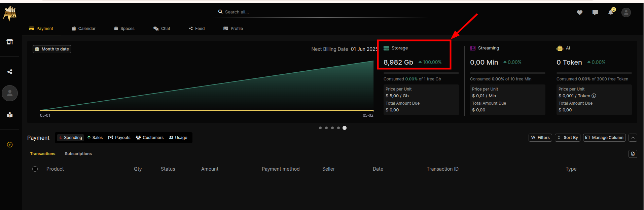Open the messages bubble icon in header
The height and width of the screenshot is (210, 644).
[x=595, y=12]
